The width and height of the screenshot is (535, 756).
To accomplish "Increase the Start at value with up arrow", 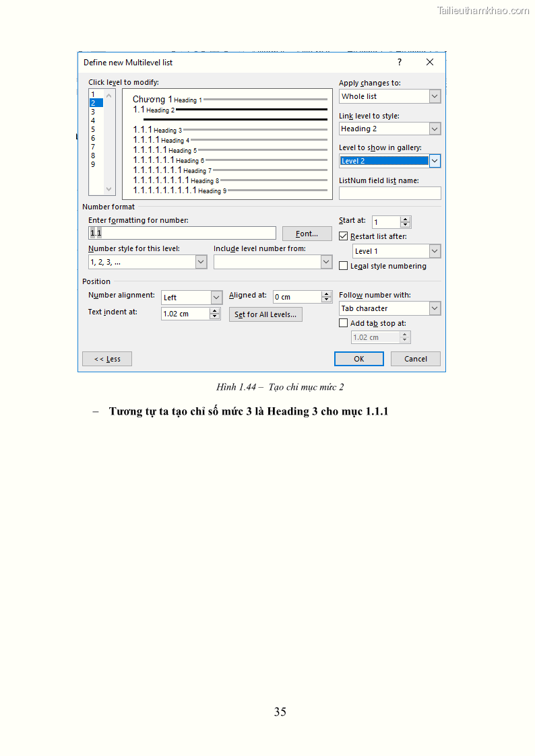I will pos(405,219).
